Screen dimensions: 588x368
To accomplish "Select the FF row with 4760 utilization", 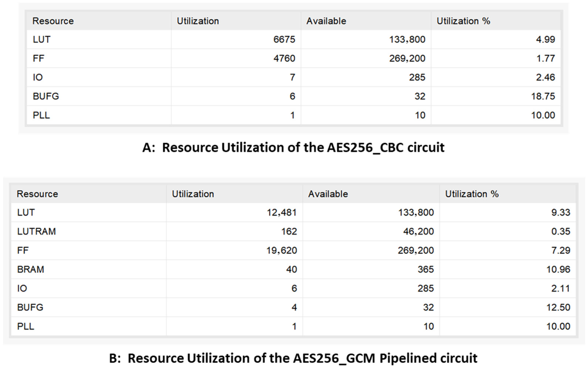I will 39,58.
